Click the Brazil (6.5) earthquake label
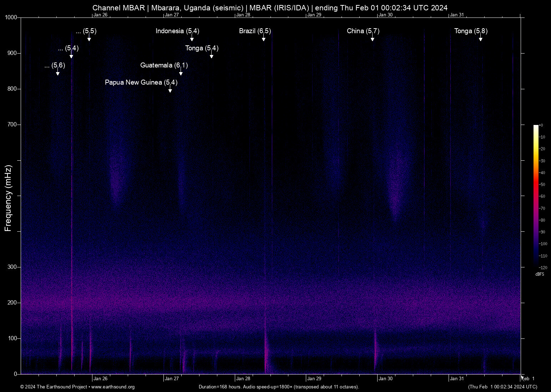This screenshot has height=392, width=551. pyautogui.click(x=255, y=31)
